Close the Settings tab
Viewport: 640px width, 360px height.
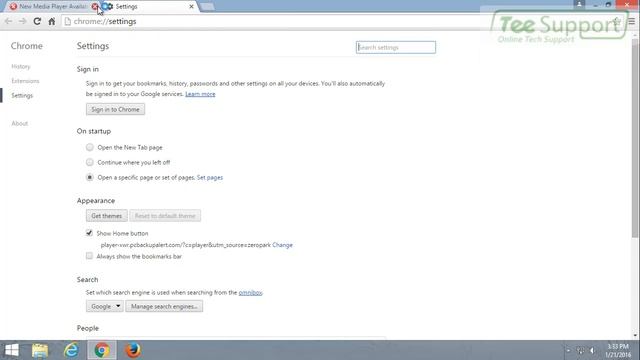coord(191,7)
